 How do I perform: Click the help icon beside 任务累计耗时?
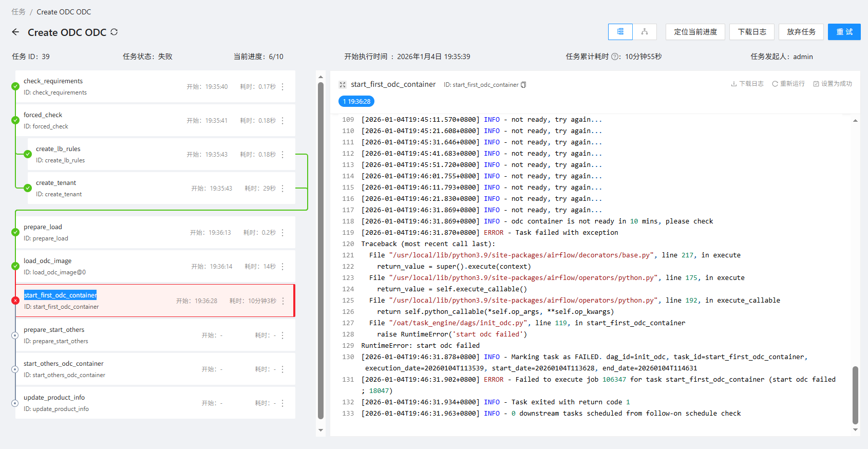(615, 57)
